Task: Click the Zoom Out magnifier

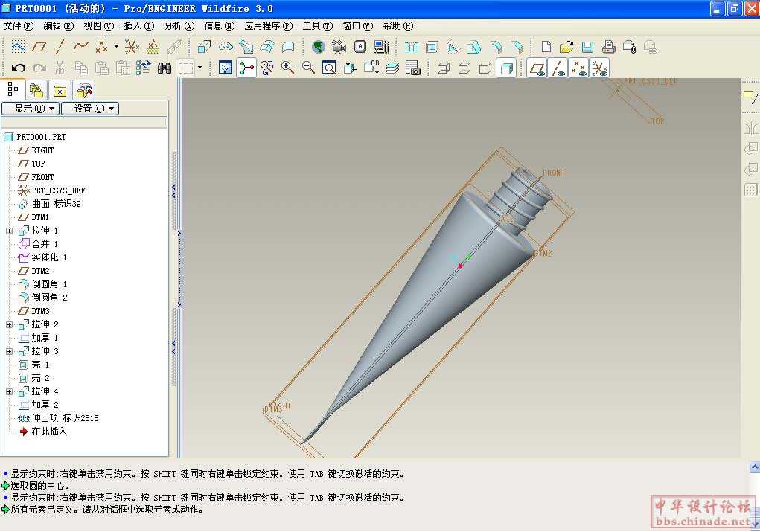Action: point(308,68)
